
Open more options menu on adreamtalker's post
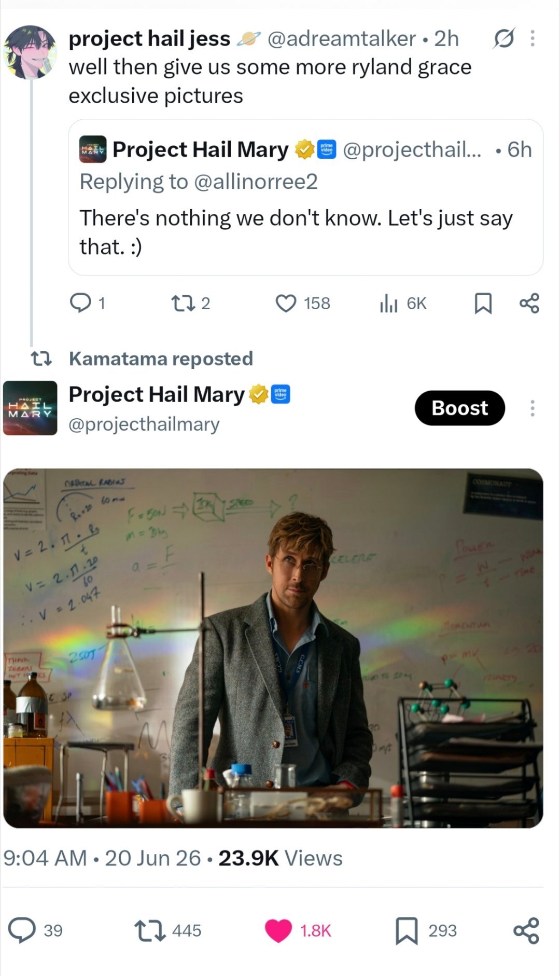[533, 38]
